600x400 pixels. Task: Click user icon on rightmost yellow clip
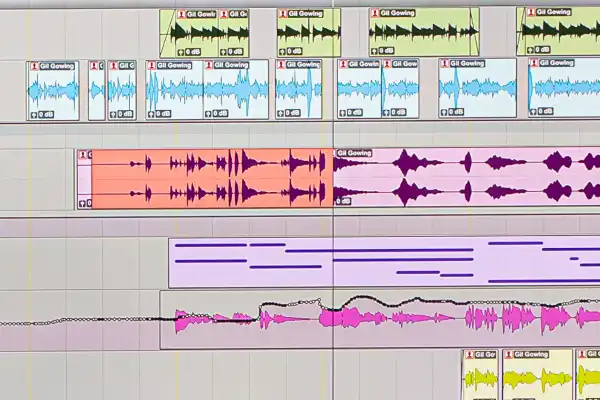click(x=582, y=354)
